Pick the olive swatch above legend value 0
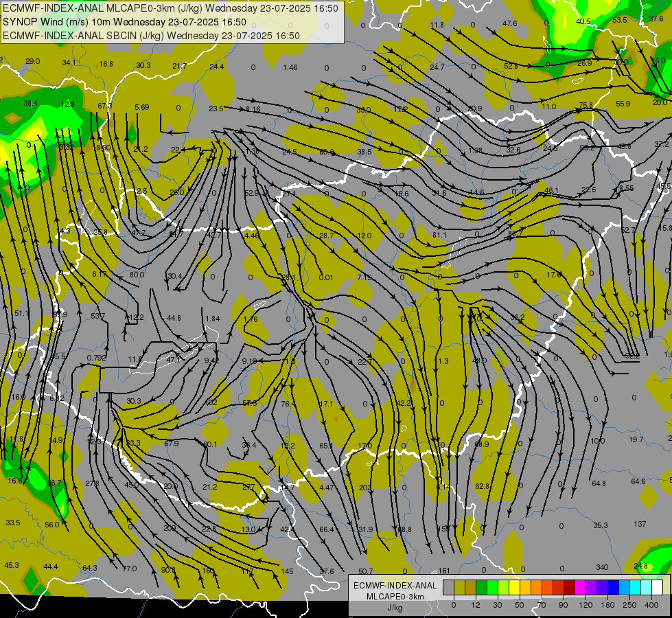Screen dimensions: 672x618 pyautogui.click(x=459, y=587)
